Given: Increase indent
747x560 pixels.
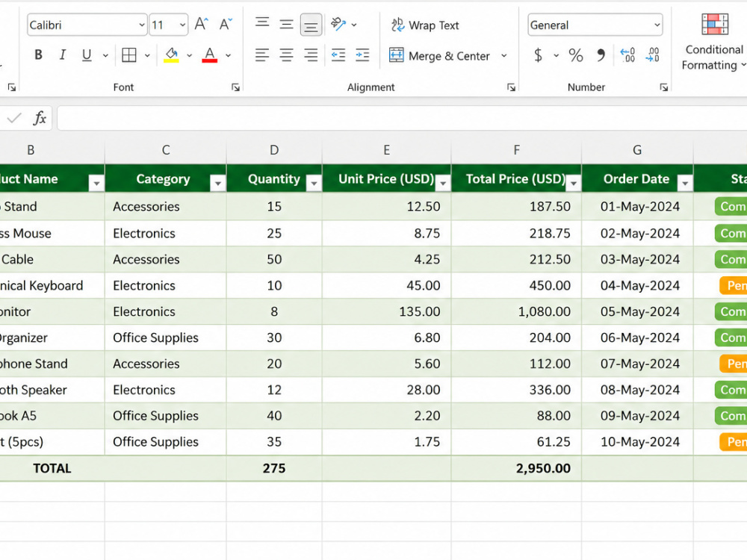Looking at the screenshot, I should [x=362, y=55].
